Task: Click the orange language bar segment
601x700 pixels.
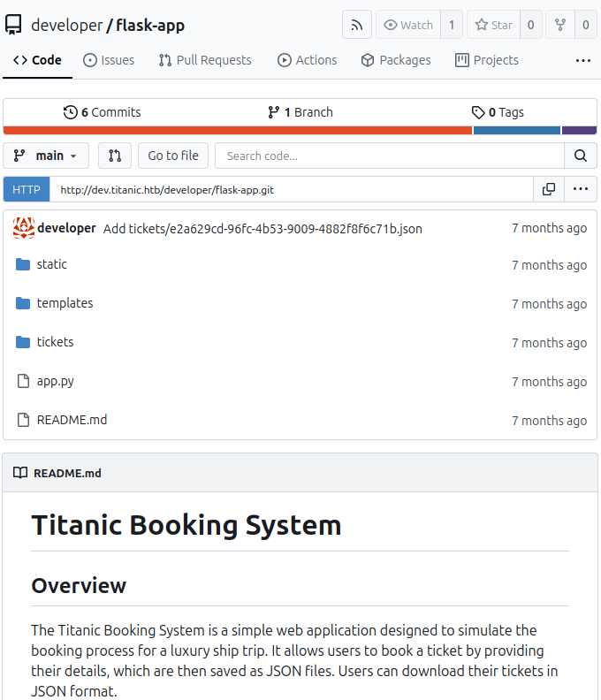Action: (x=237, y=131)
